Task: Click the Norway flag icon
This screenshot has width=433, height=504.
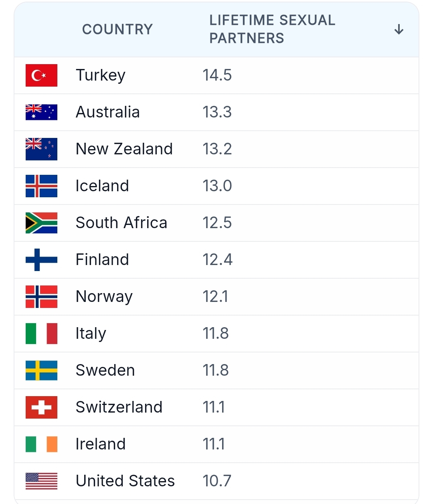Action: click(x=41, y=297)
